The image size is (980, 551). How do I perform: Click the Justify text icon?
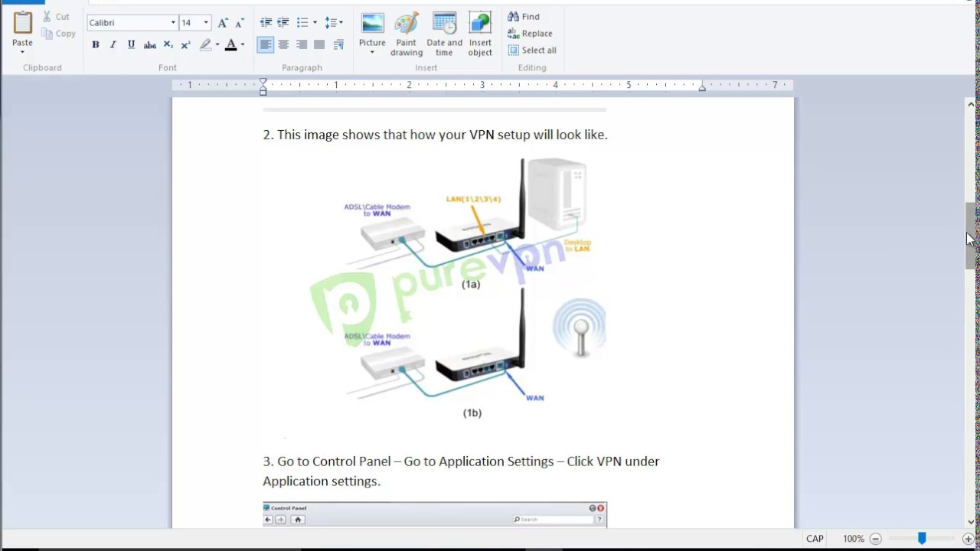tap(319, 45)
